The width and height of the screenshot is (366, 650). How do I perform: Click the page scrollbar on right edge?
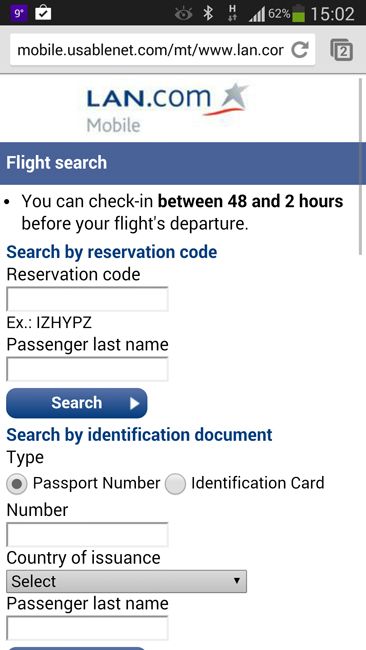(x=360, y=166)
